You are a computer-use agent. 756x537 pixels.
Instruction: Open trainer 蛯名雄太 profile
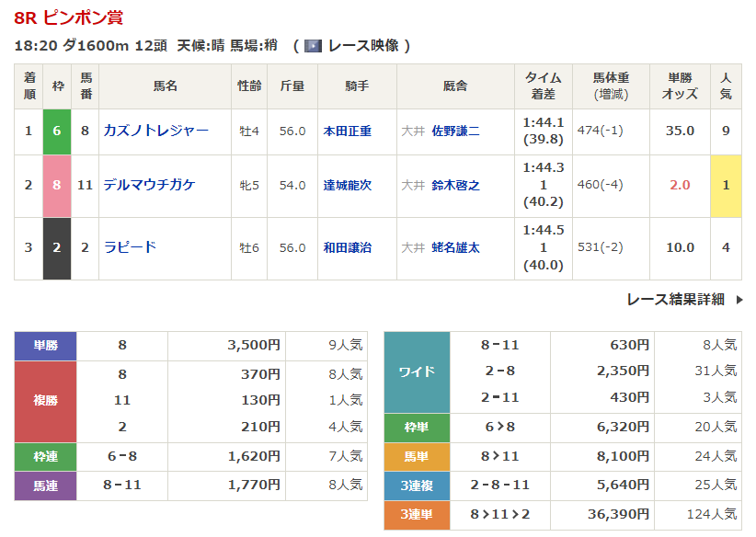[455, 247]
